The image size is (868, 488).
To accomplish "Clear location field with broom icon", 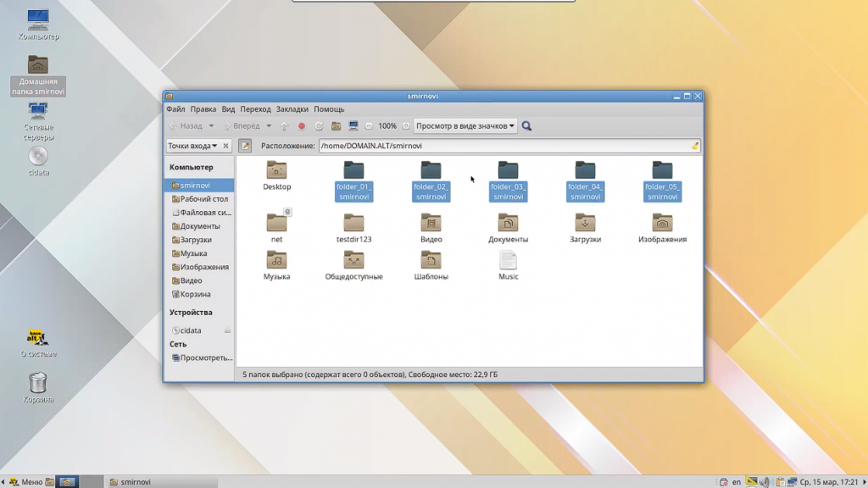I will [695, 146].
